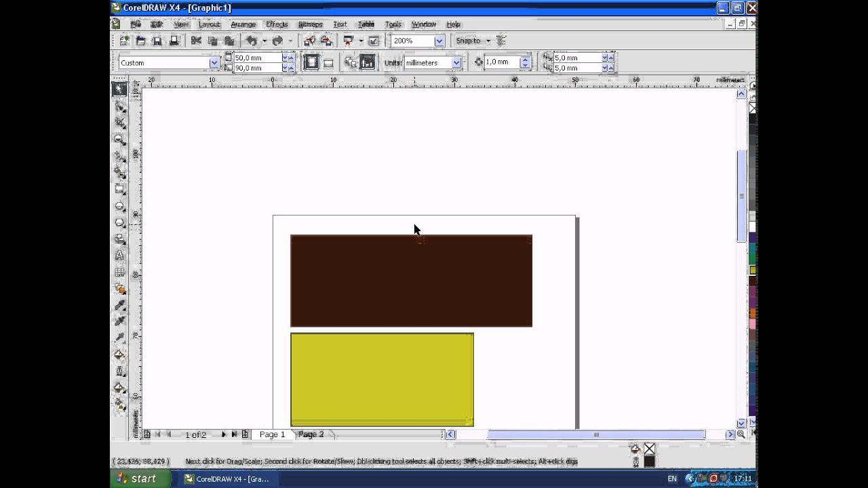Select the Pick tool in the toolbox
Image resolution: width=868 pixels, height=488 pixels.
click(120, 89)
